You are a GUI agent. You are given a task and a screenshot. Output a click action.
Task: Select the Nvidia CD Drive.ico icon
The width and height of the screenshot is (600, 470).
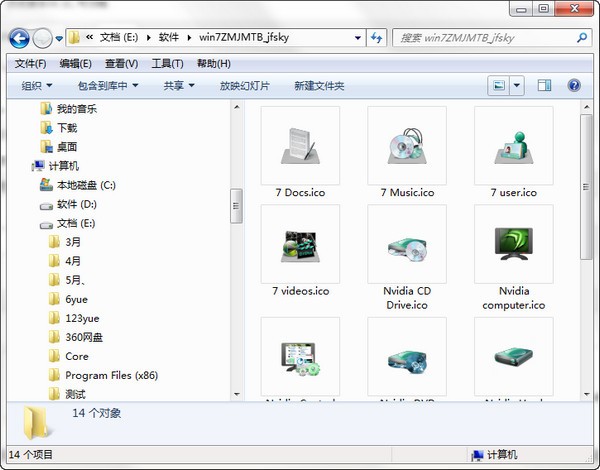(x=407, y=244)
